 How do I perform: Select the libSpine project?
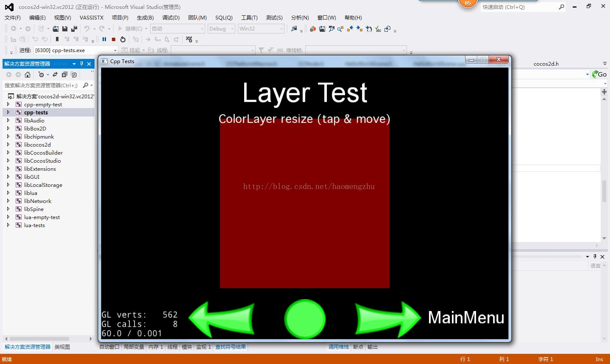point(34,209)
